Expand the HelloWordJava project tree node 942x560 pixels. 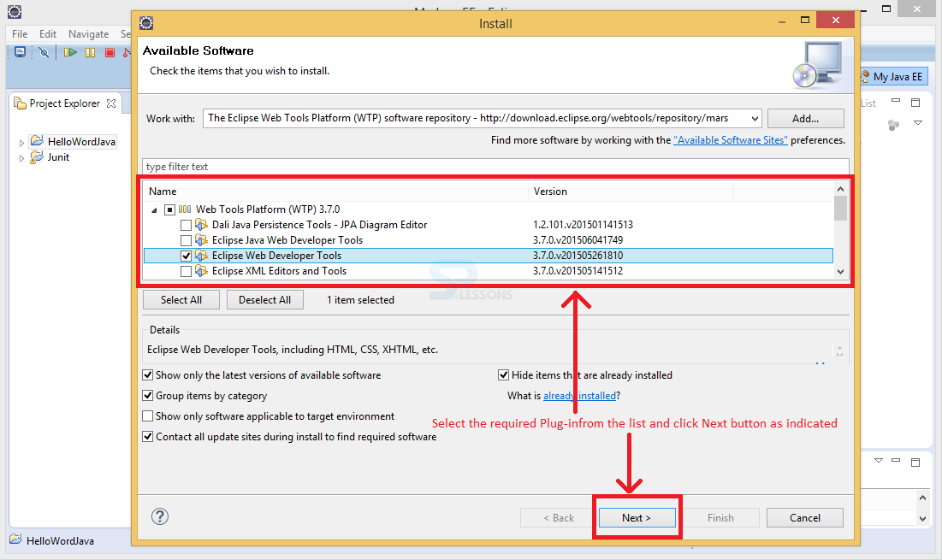coord(21,143)
